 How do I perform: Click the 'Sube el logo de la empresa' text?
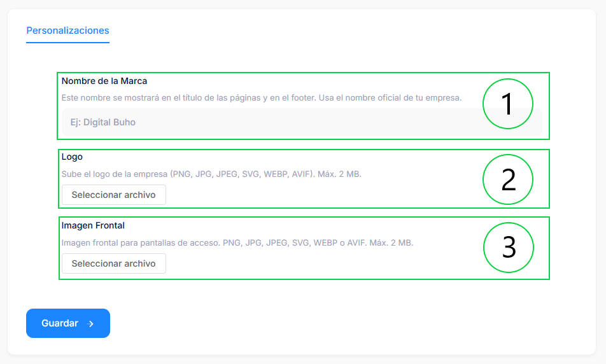(115, 174)
